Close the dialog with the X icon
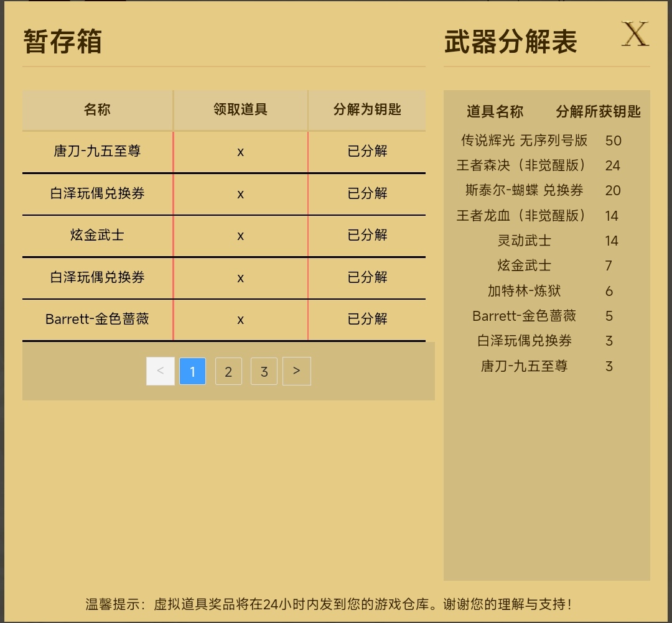672x623 pixels. tap(635, 34)
